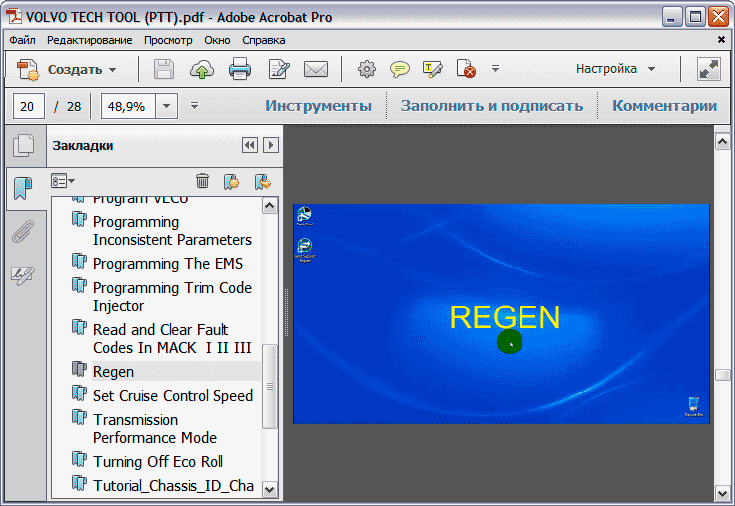Expand the Создать dropdown arrow

tap(113, 70)
